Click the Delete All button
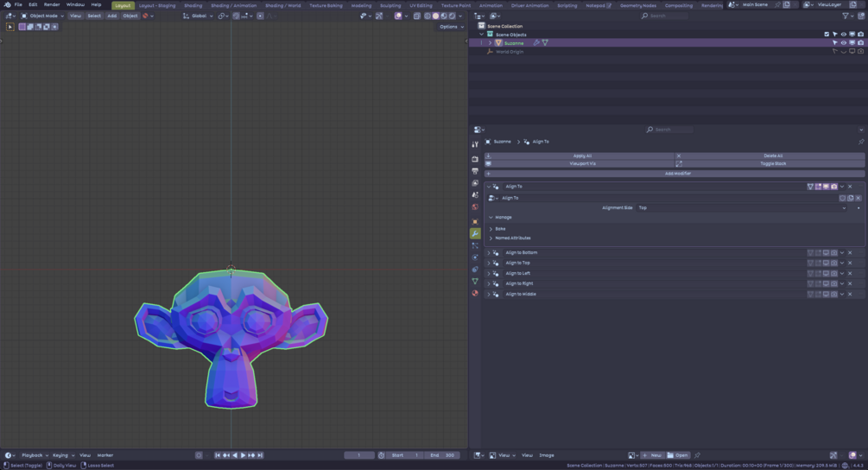The width and height of the screenshot is (868, 470). (x=770, y=156)
